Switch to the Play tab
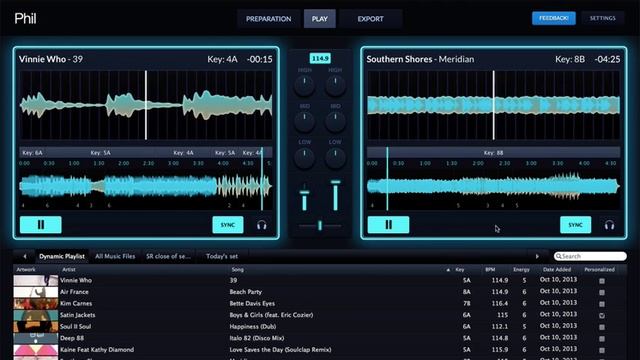This screenshot has width=640, height=360. tap(320, 19)
